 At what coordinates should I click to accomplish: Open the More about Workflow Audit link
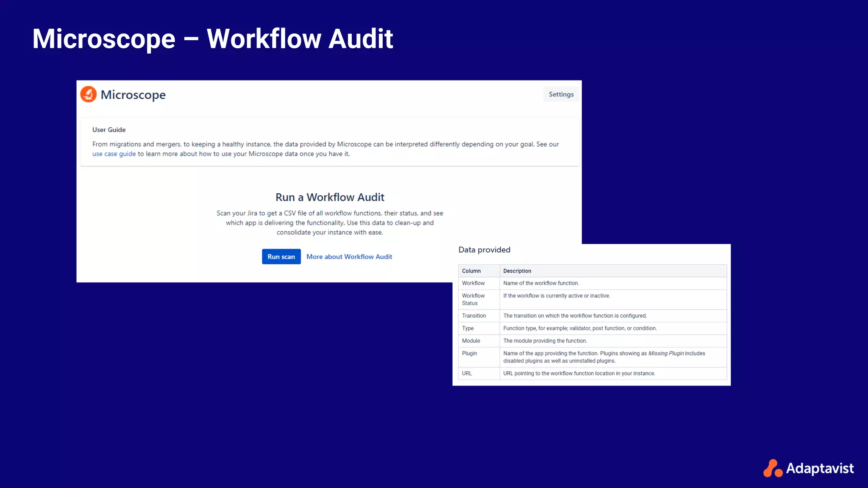click(x=349, y=257)
